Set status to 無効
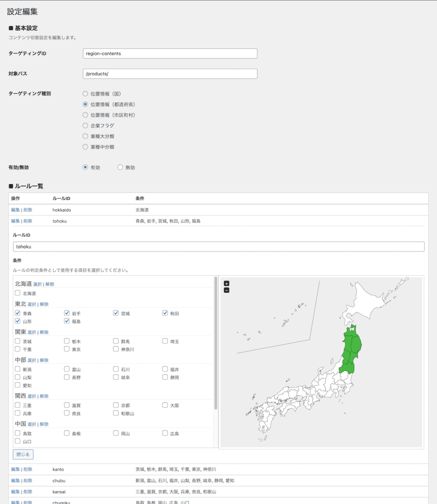Screen dimensions: 437x504 coord(120,167)
